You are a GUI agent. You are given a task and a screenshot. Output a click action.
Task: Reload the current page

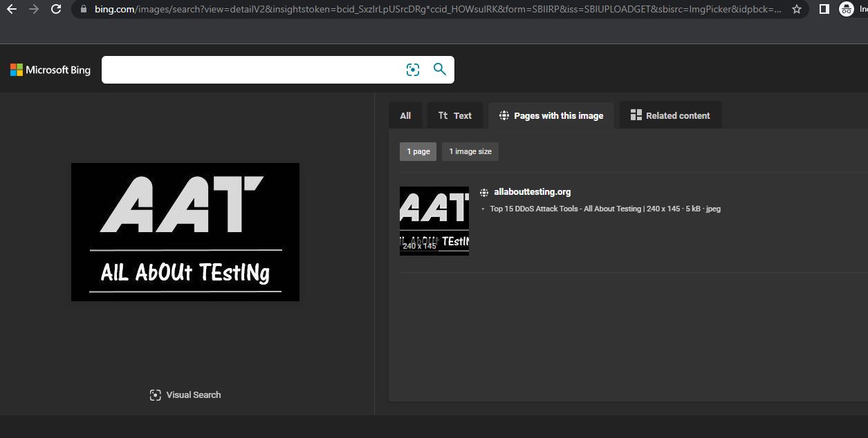point(56,9)
